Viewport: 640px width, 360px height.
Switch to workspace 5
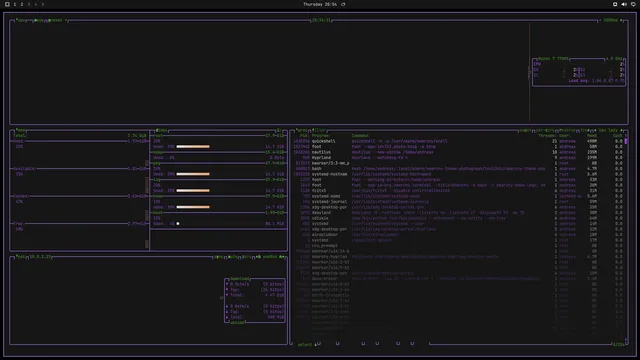click(42, 4)
